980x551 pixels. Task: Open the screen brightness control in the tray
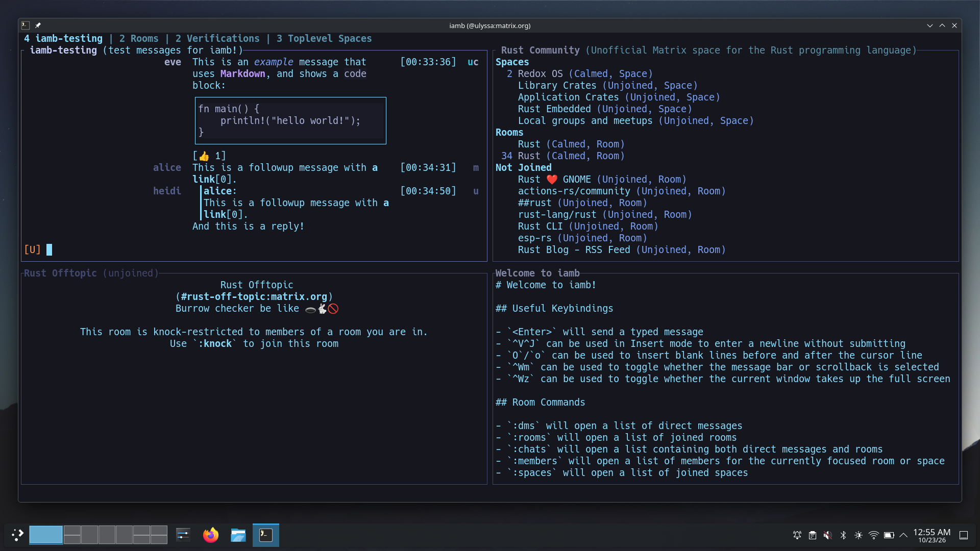[x=859, y=535]
